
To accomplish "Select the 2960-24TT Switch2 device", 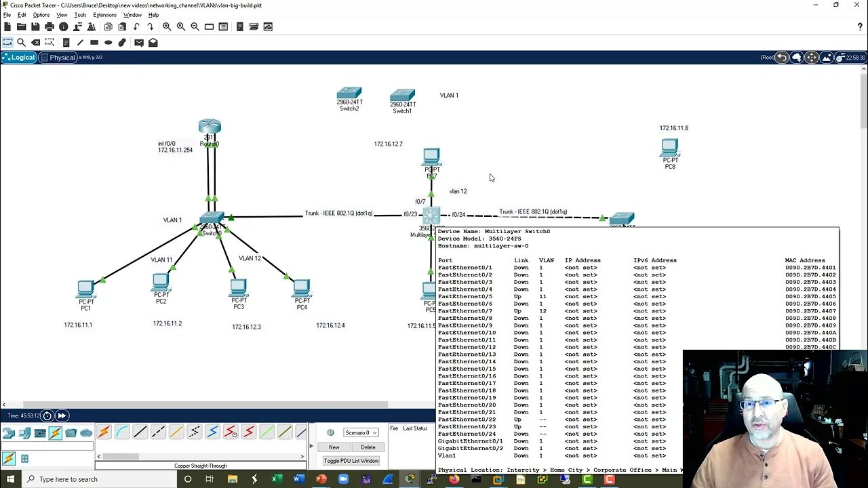I will 349,94.
